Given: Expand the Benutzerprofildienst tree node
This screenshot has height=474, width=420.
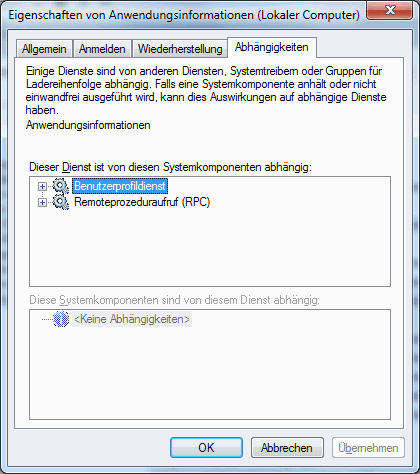Looking at the screenshot, I should click(x=42, y=186).
